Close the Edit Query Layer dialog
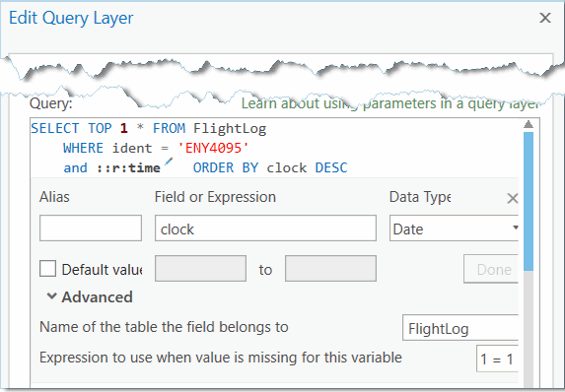Screen dimensions: 565x392 click(545, 18)
